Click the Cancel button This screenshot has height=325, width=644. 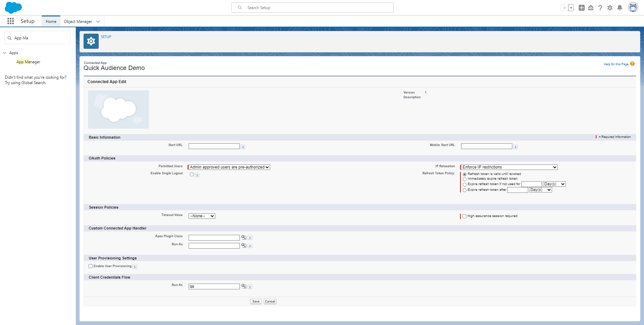[x=270, y=301]
